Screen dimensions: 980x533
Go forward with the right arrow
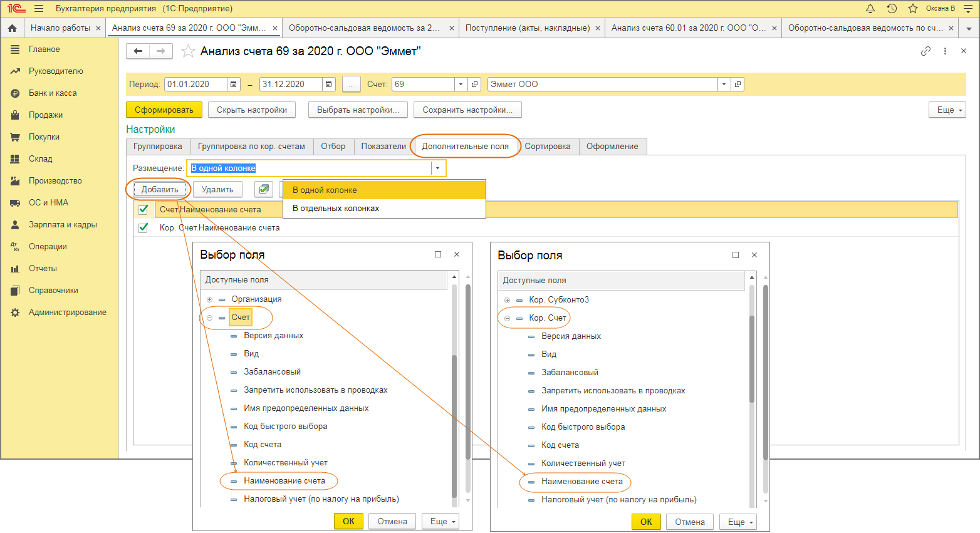click(x=161, y=51)
